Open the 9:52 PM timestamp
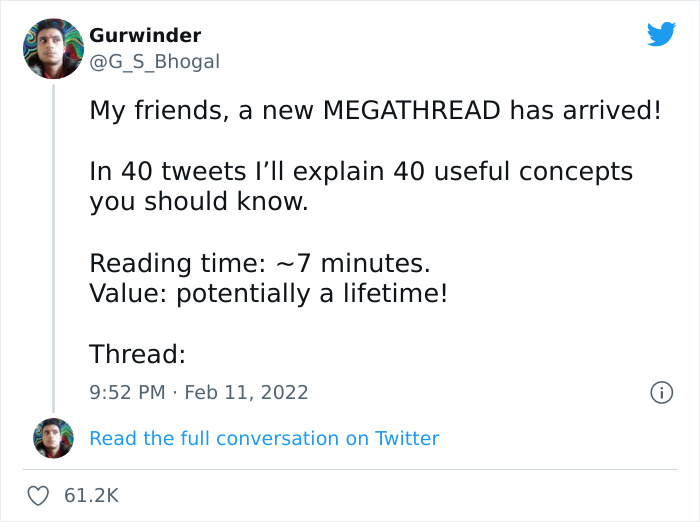The height and width of the screenshot is (522, 700). (x=127, y=392)
